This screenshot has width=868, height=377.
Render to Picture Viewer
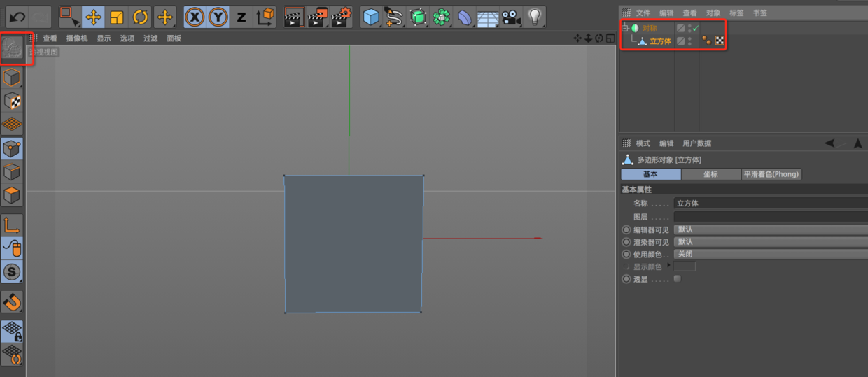tap(318, 17)
